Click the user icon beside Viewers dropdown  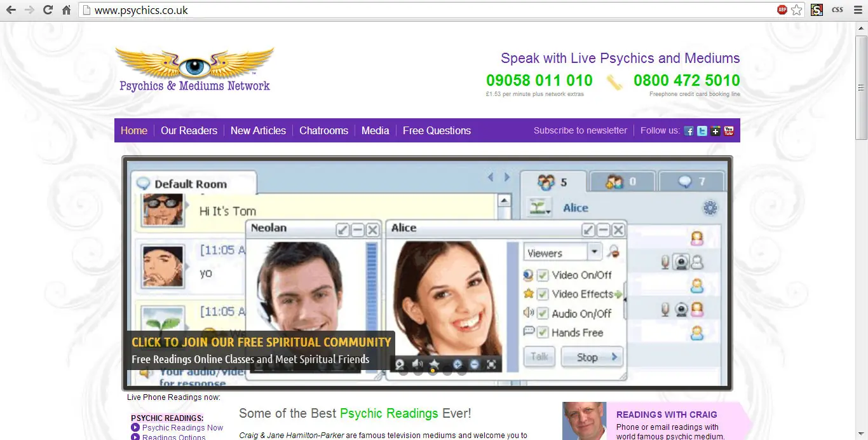click(613, 252)
